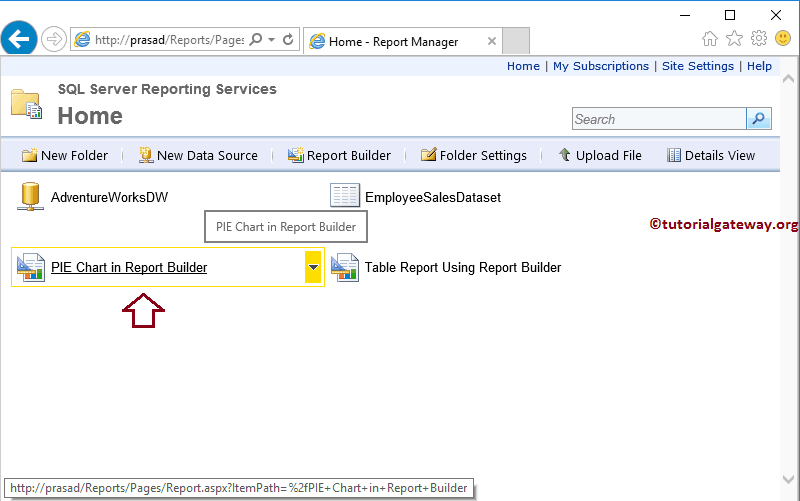Click the AdventureWorksDW data source icon
800x501 pixels.
click(30, 196)
